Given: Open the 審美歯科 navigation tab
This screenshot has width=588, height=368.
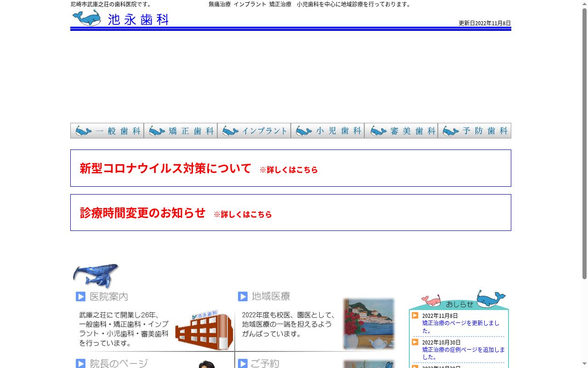Looking at the screenshot, I should coord(401,131).
